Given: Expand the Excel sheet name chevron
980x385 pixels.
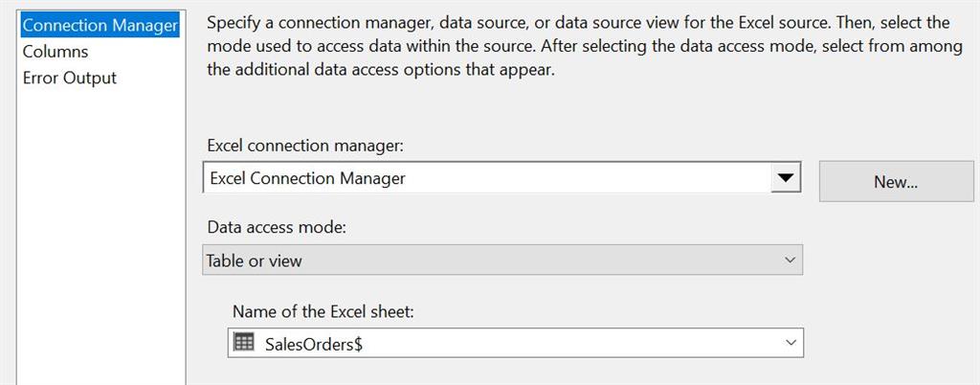Looking at the screenshot, I should [x=791, y=343].
